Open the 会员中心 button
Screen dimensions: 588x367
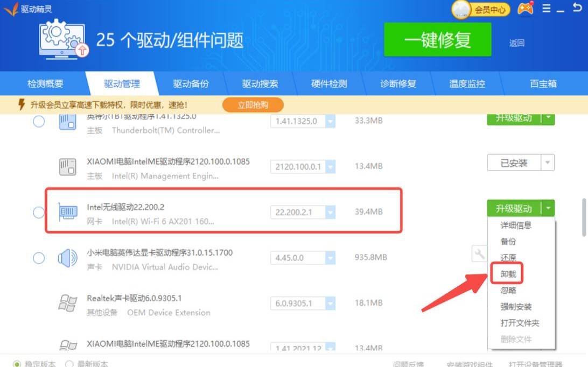click(489, 9)
